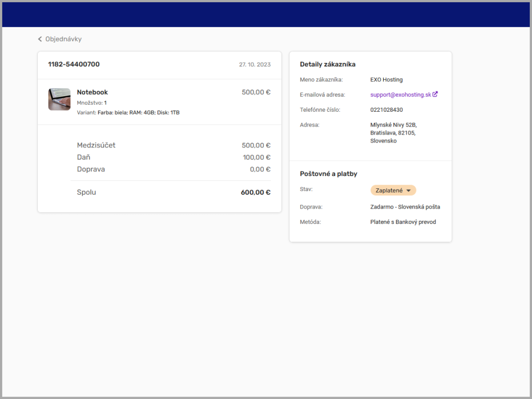Click the Zadarmo - Slovenská pošta shipping value
The image size is (532, 399).
click(x=405, y=207)
